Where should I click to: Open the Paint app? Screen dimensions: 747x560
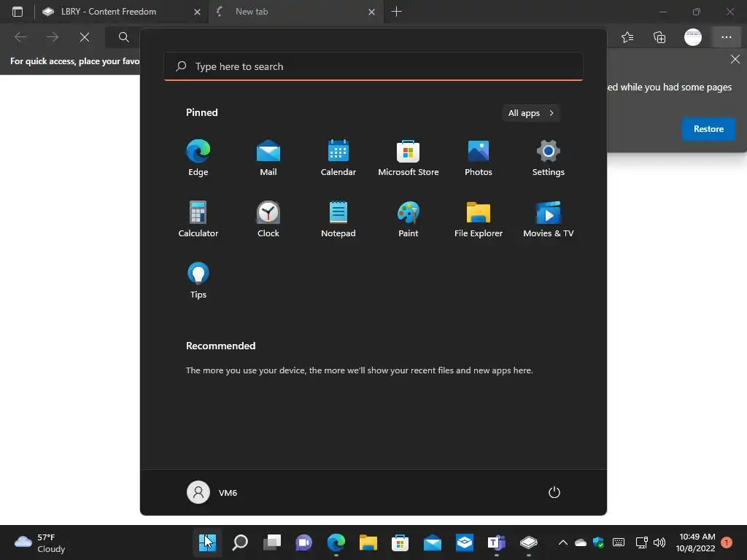click(409, 219)
